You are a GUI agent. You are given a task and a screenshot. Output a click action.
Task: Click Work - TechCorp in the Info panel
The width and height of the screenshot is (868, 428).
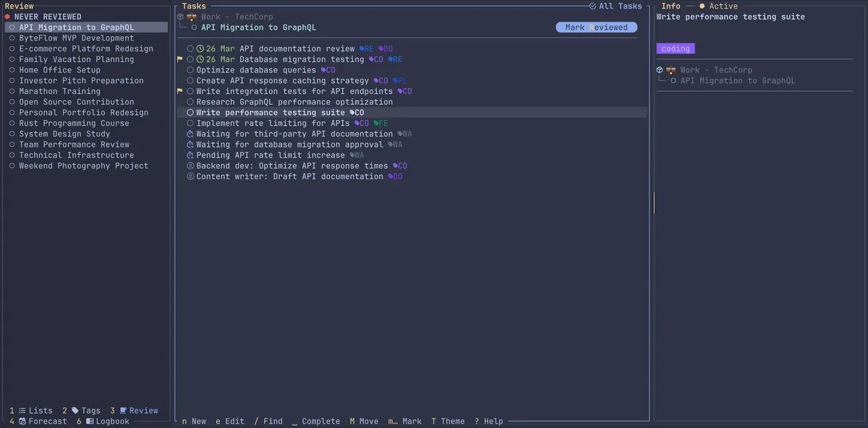[x=716, y=70]
